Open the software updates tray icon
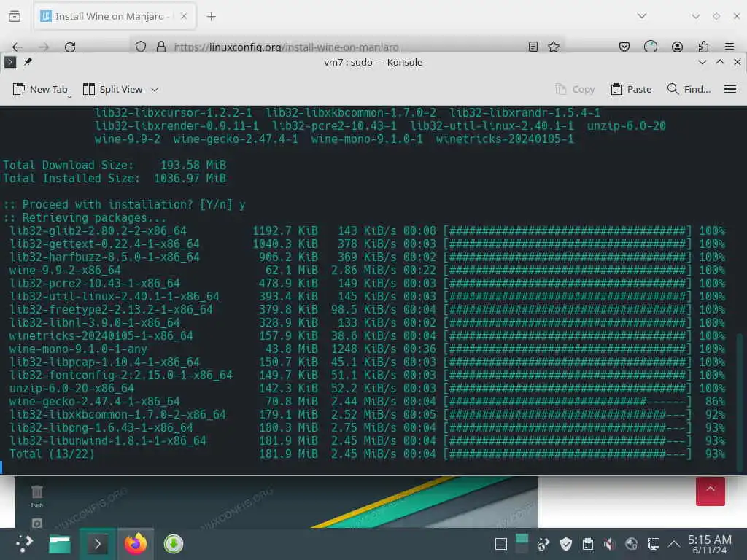Screen dimensions: 747x560 click(x=543, y=544)
